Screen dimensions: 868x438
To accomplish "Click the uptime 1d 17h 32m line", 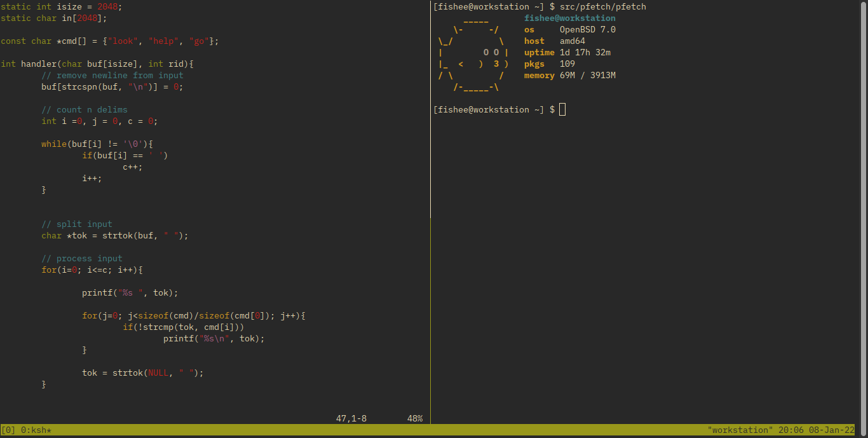I will tap(567, 53).
